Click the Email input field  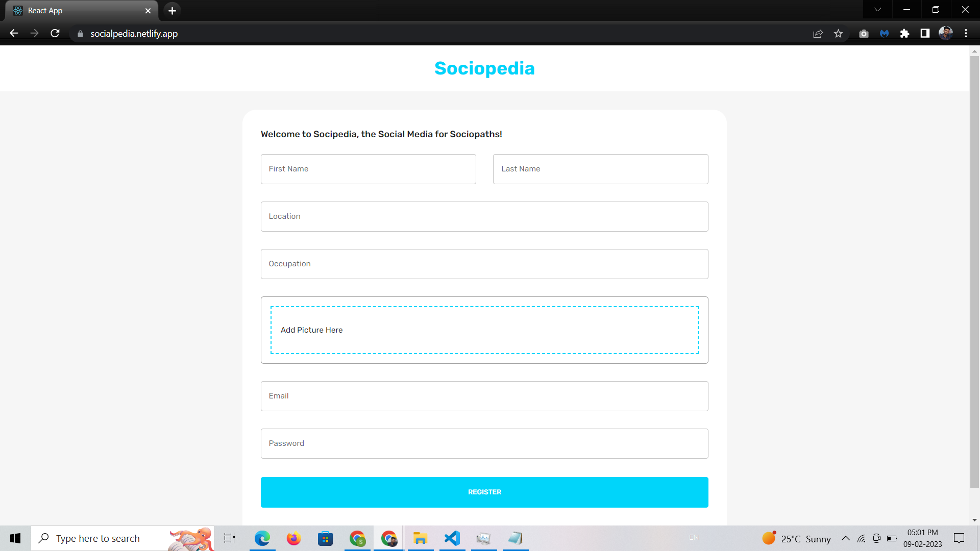(x=484, y=395)
